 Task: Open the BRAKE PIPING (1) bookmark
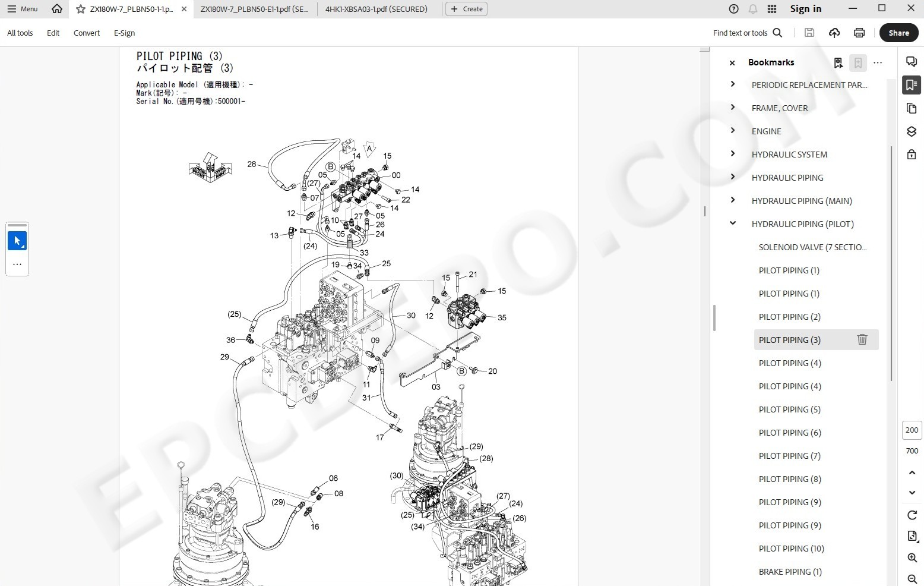point(790,572)
